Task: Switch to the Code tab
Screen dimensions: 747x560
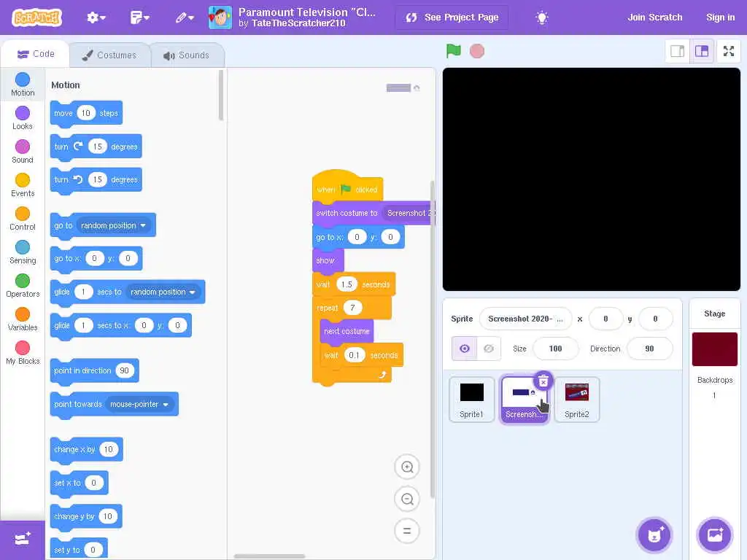Action: [36, 54]
